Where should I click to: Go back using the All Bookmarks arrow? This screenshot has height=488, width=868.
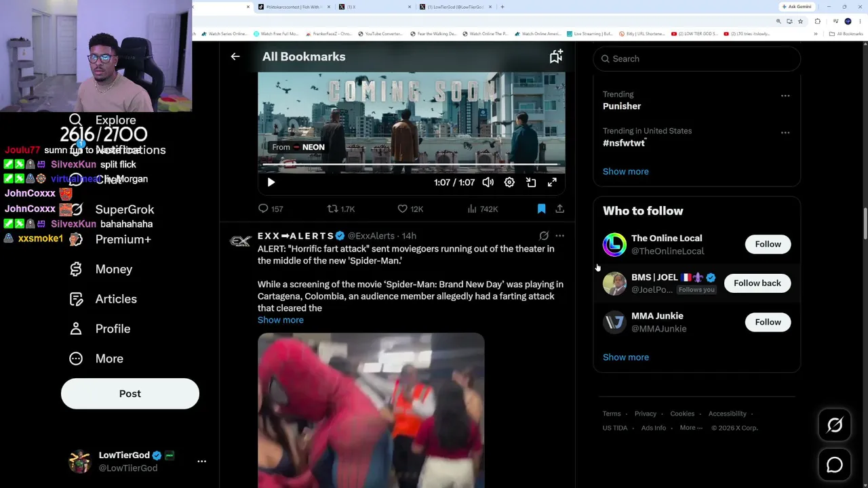coord(235,57)
